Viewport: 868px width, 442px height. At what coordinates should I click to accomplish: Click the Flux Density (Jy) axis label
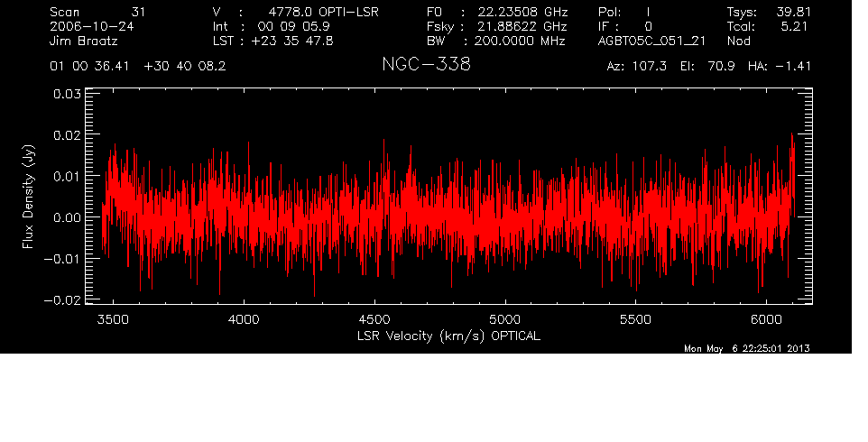pos(28,197)
